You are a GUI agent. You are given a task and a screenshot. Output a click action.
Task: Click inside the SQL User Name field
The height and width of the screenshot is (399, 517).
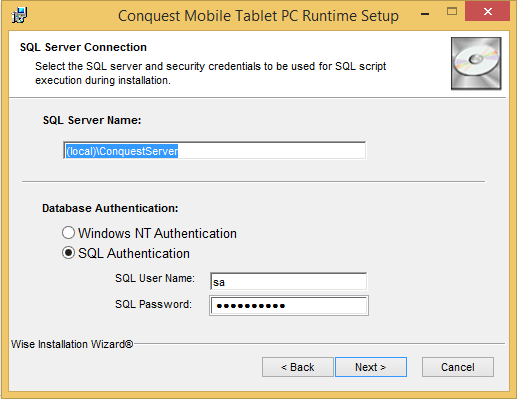[289, 282]
